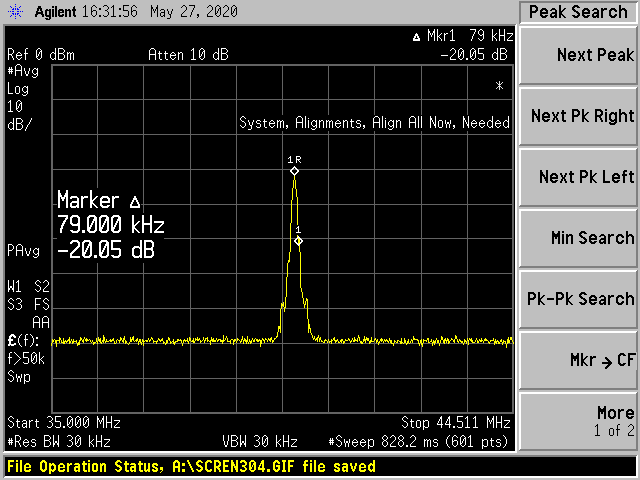Run Min Search from softkey menu
Screen dimensions: 640x480
tap(578, 238)
